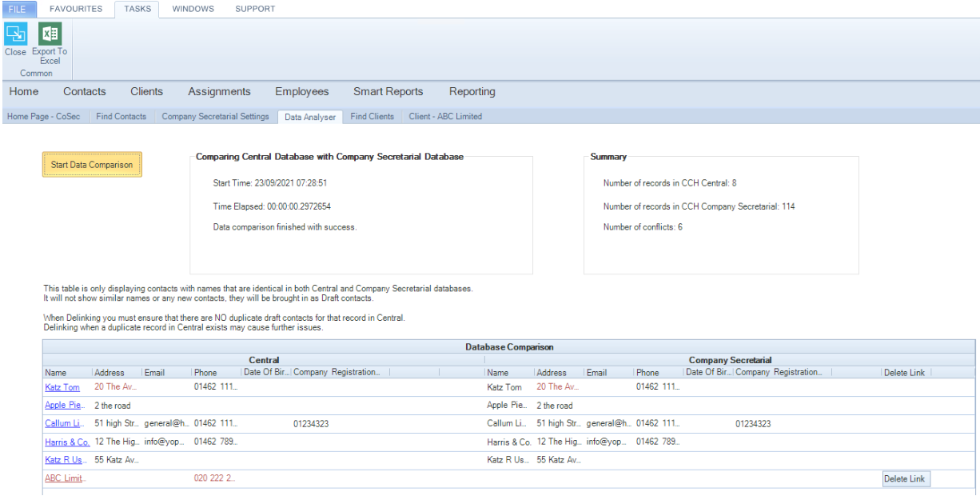
Task: Switch to the FAVOURITES ribbon tab
Action: (76, 9)
